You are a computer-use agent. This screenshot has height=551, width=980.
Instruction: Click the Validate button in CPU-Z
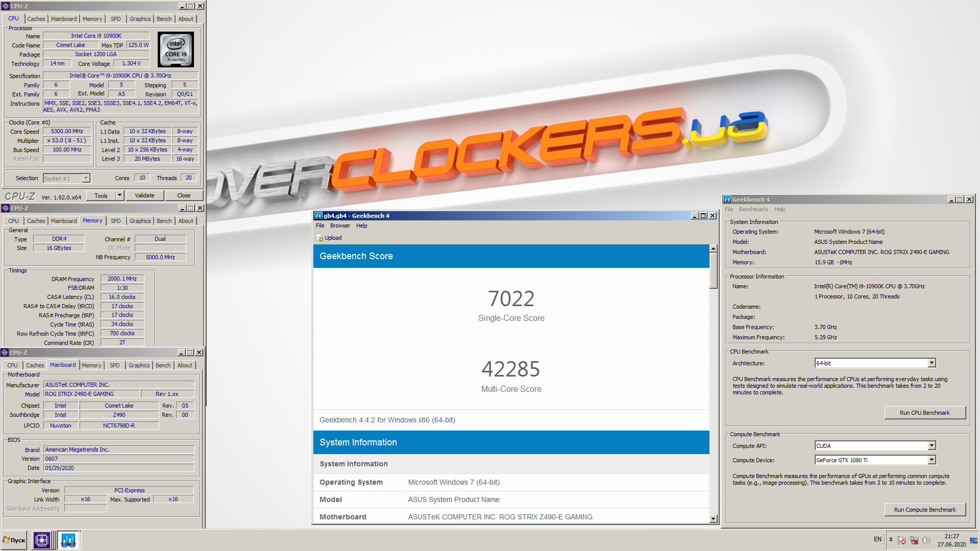click(144, 195)
